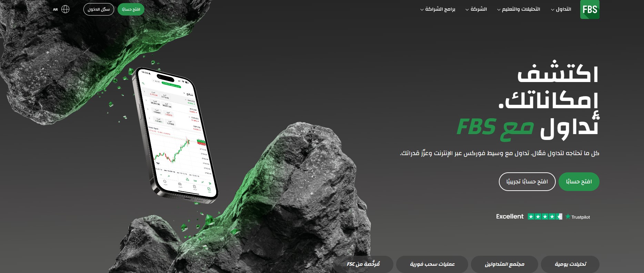Image resolution: width=644 pixels, height=273 pixels.
Task: Select the مُرخَّصة من FSC pill
Action: [363, 264]
